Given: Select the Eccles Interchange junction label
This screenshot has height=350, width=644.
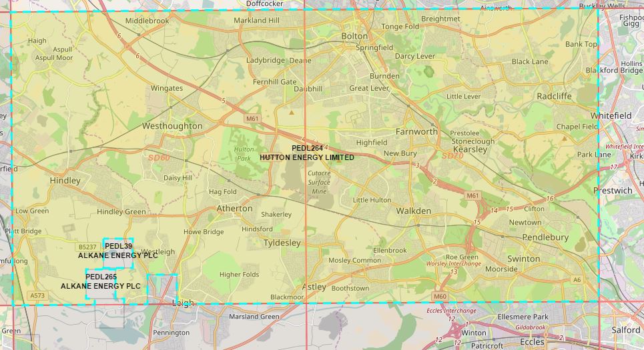Looking at the screenshot, I should tap(452, 311).
